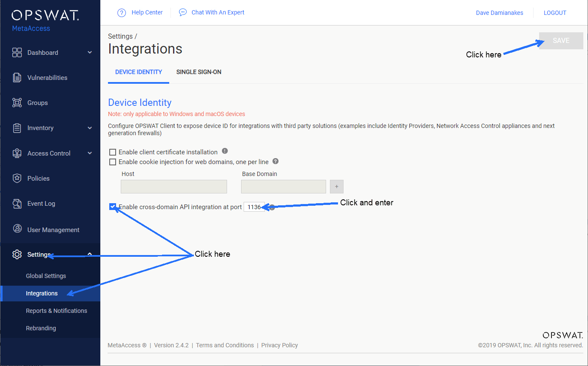Screen dimensions: 588x366
Task: Open Vulnerabilities in the sidebar
Action: pyautogui.click(x=47, y=78)
